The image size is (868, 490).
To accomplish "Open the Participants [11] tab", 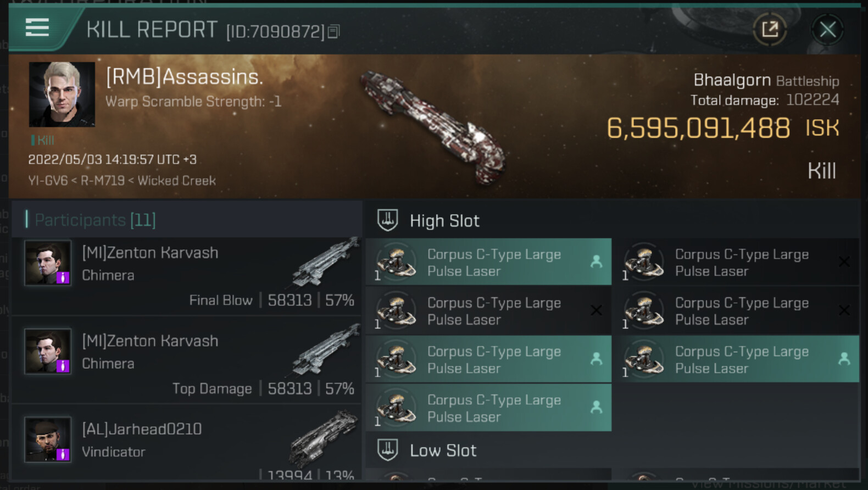I will pyautogui.click(x=95, y=220).
